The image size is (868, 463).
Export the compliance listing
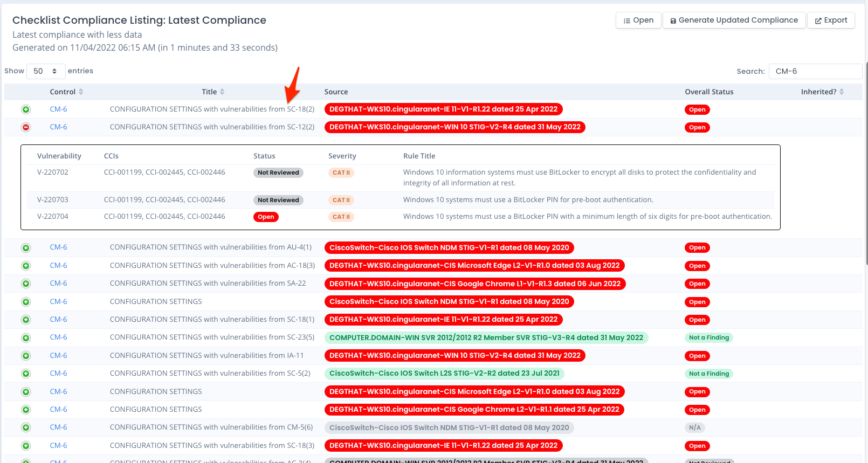point(831,20)
